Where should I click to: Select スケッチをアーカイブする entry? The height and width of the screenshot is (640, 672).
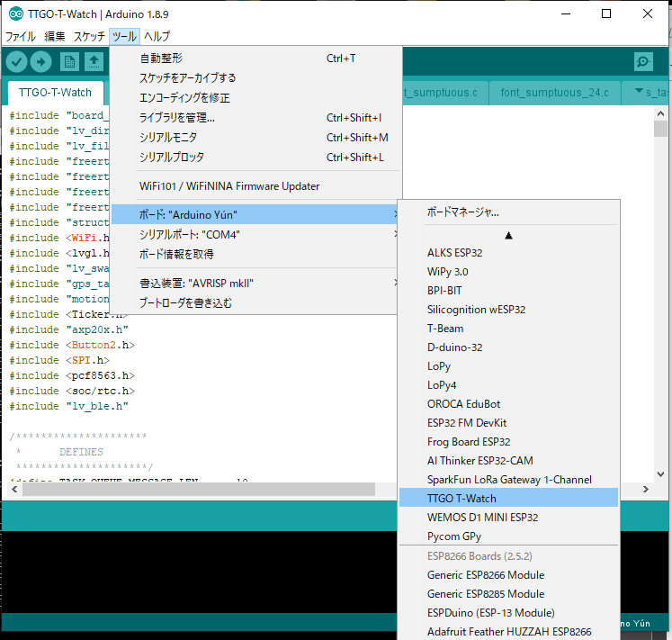tap(255, 78)
